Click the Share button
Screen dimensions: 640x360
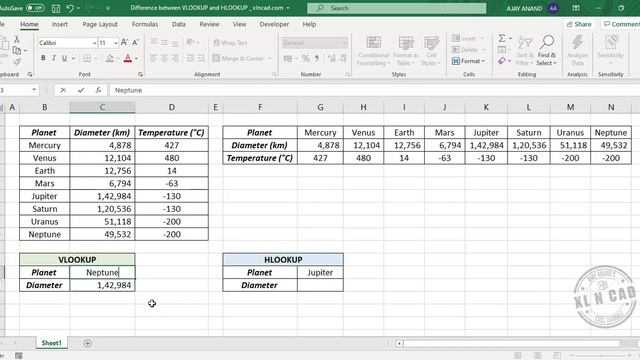(579, 24)
